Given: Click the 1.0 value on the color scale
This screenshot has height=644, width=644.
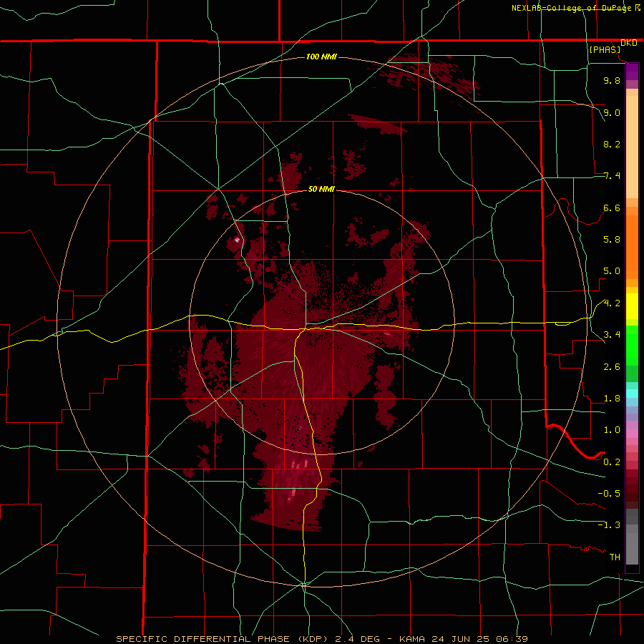Looking at the screenshot, I should [x=612, y=430].
